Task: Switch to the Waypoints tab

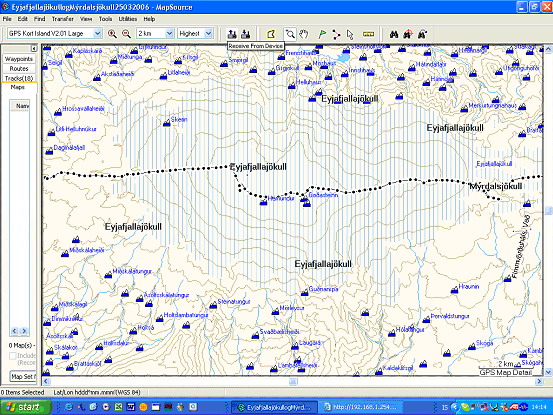Action: tap(19, 59)
